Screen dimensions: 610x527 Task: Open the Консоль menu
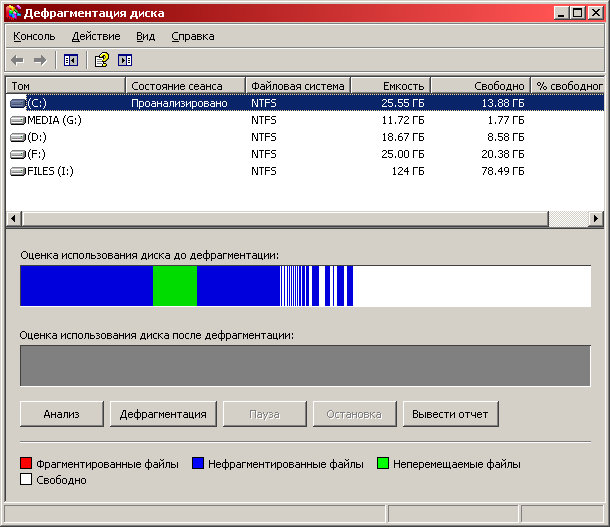34,36
